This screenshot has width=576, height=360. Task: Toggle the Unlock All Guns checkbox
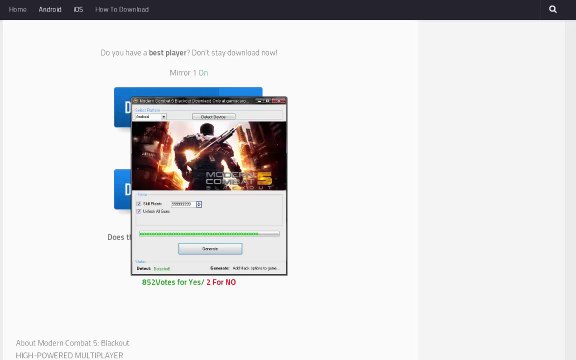[x=138, y=211]
